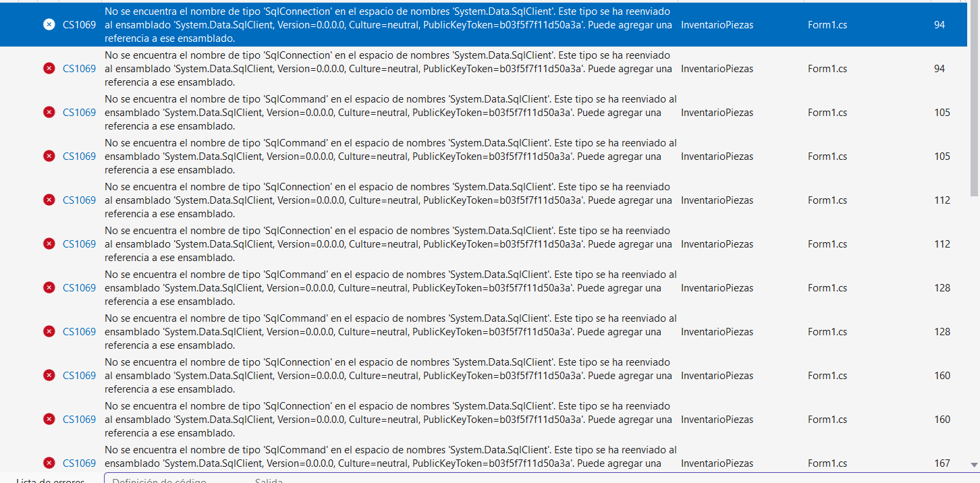
Task: Click the InventarioPiezas project in selected row
Action: (x=717, y=25)
